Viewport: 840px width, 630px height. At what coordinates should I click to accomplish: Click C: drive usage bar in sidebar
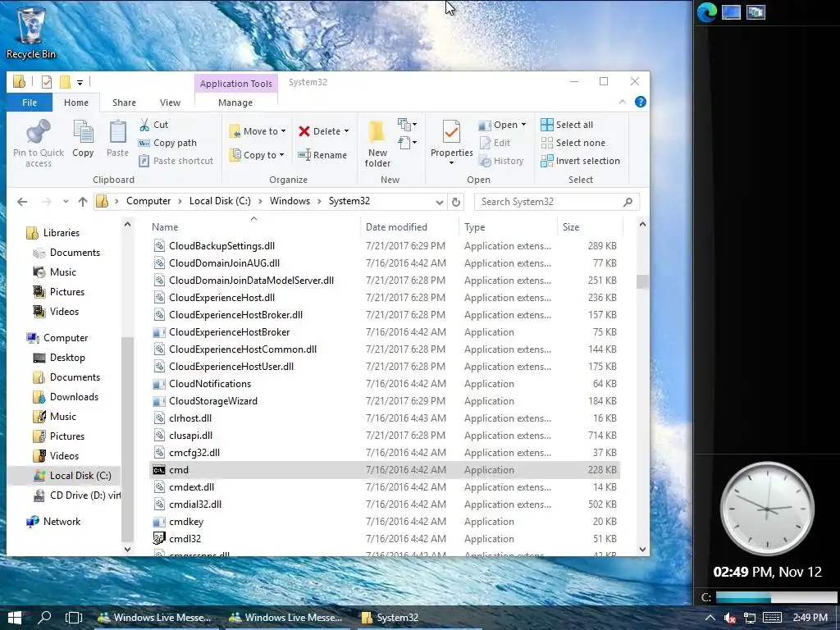click(x=777, y=597)
